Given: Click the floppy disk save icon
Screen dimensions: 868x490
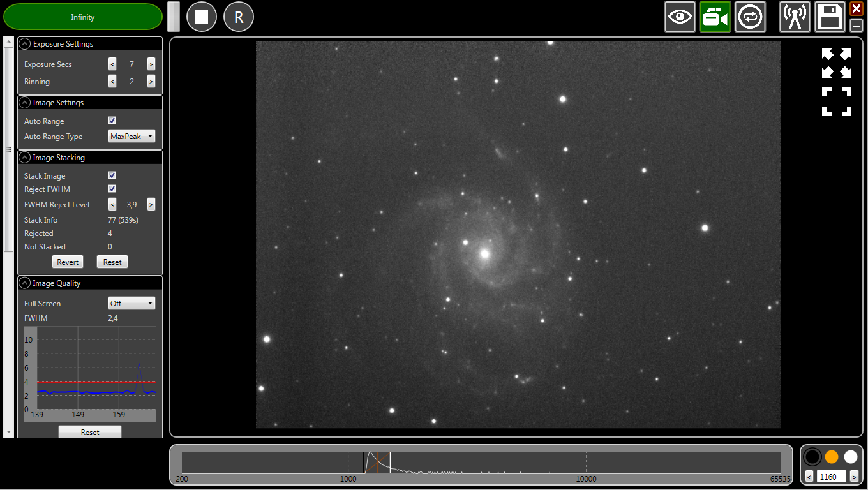Looking at the screenshot, I should (830, 17).
